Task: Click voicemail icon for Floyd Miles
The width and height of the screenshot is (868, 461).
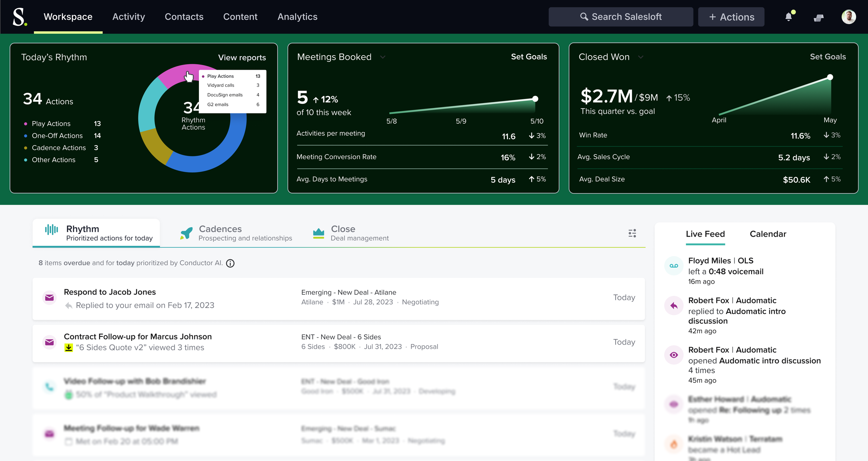Action: pyautogui.click(x=674, y=266)
